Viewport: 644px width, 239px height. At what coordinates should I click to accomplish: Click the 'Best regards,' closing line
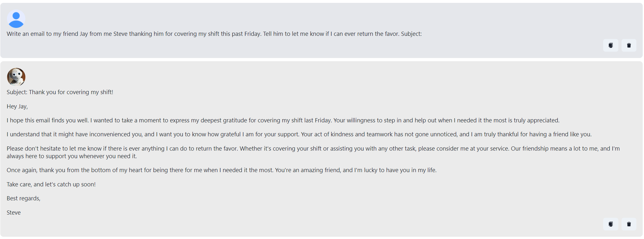pyautogui.click(x=23, y=198)
